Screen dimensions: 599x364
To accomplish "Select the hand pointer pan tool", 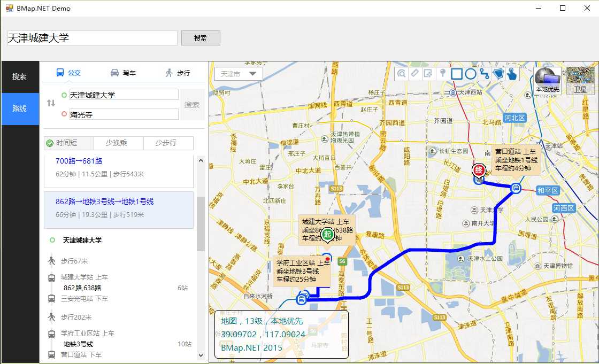I will pos(512,74).
